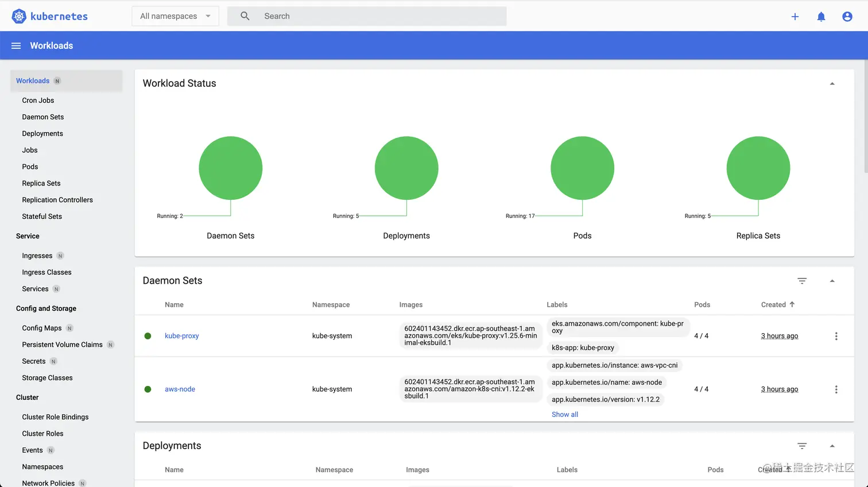The height and width of the screenshot is (487, 868).
Task: Click the Created column header in Daemon Sets
Action: point(773,305)
